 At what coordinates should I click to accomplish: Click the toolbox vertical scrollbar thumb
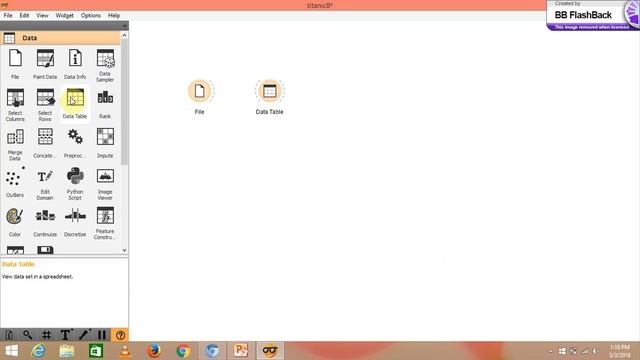(x=124, y=102)
